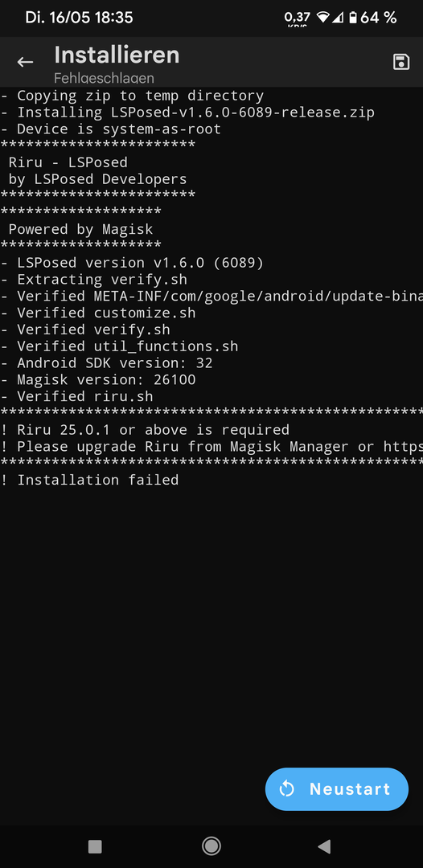Screen dimensions: 423x868
Task: Open recent apps with square nav icon
Action: 95,845
